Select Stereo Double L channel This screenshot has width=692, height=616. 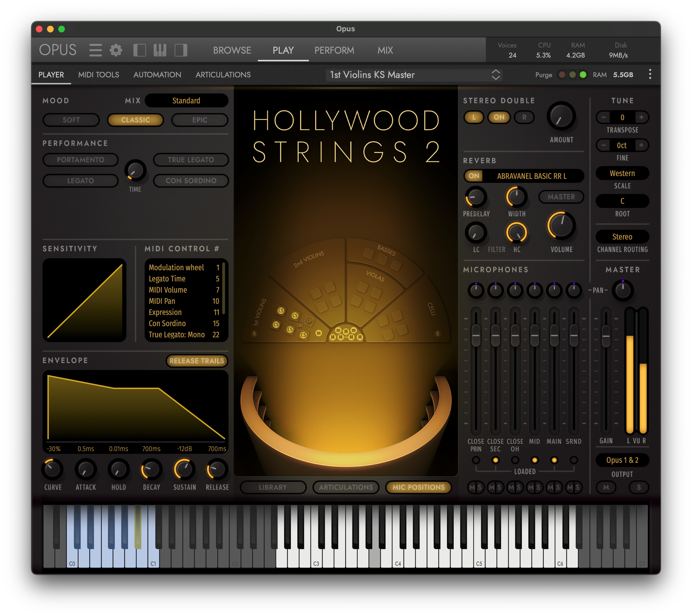click(x=474, y=117)
